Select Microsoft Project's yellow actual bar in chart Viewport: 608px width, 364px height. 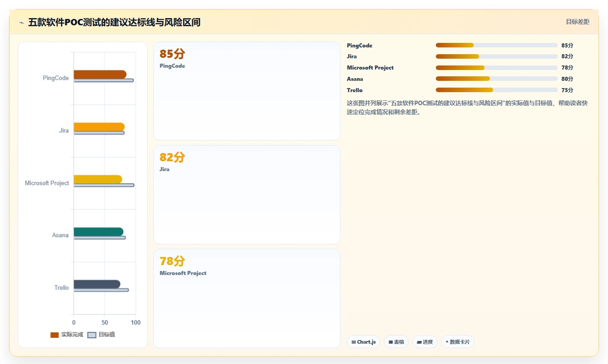point(98,179)
